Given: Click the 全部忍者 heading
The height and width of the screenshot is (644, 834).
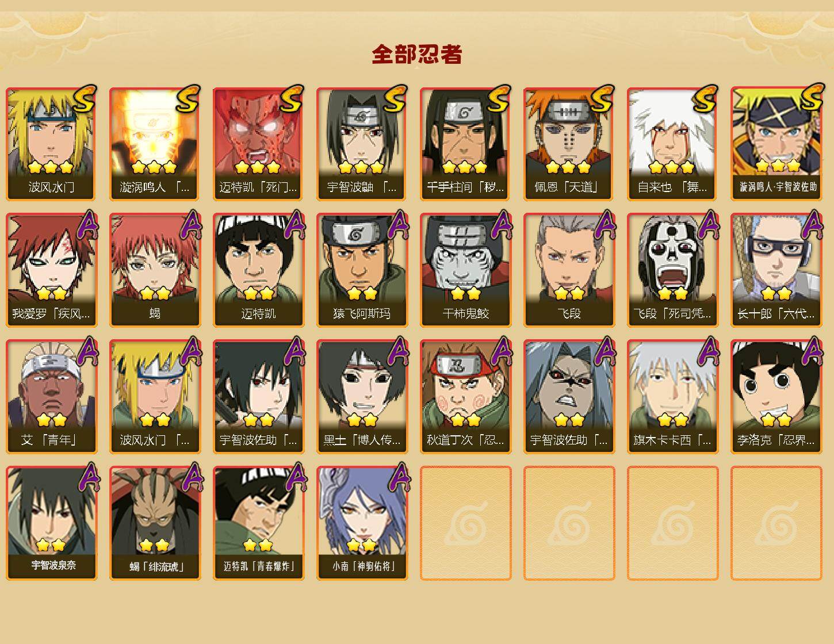Looking at the screenshot, I should point(417,54).
